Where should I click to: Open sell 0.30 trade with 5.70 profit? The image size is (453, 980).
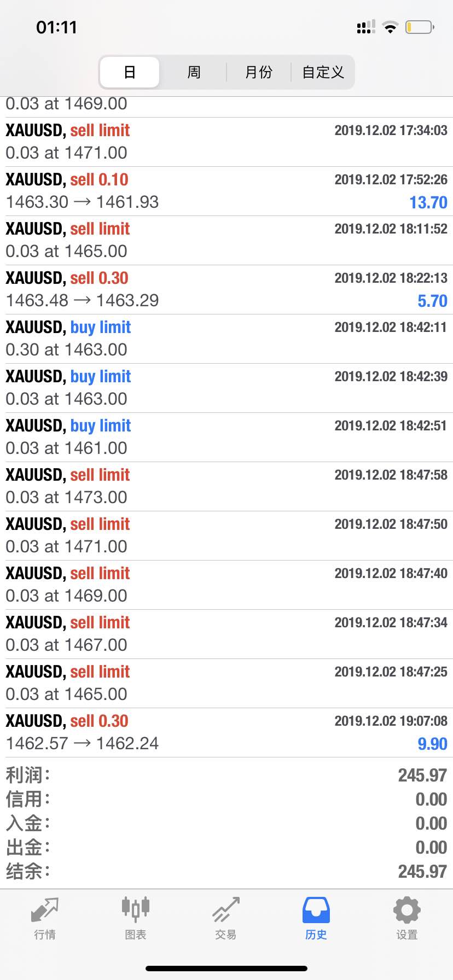tap(226, 290)
